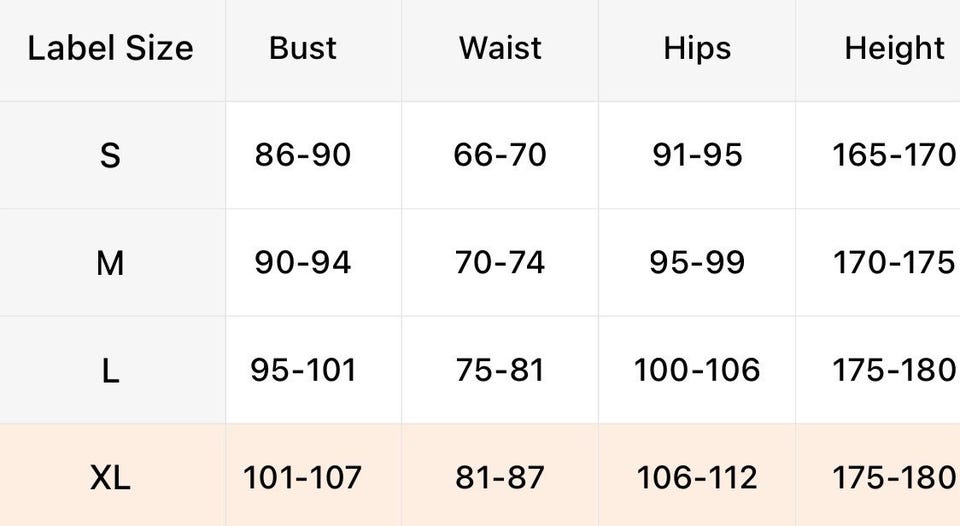This screenshot has height=526, width=960.
Task: Click the 70-74 waist measurement cell
Action: pos(500,263)
